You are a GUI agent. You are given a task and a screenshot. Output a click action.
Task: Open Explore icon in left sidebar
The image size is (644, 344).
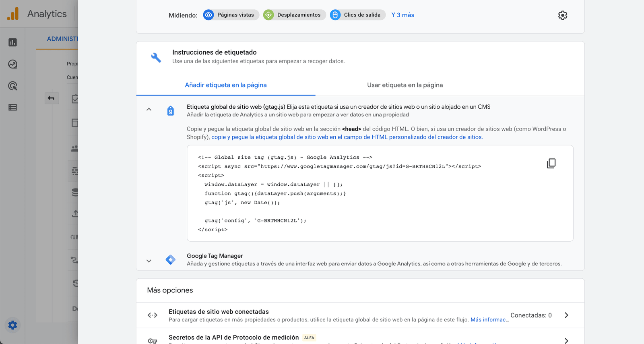[x=12, y=64]
